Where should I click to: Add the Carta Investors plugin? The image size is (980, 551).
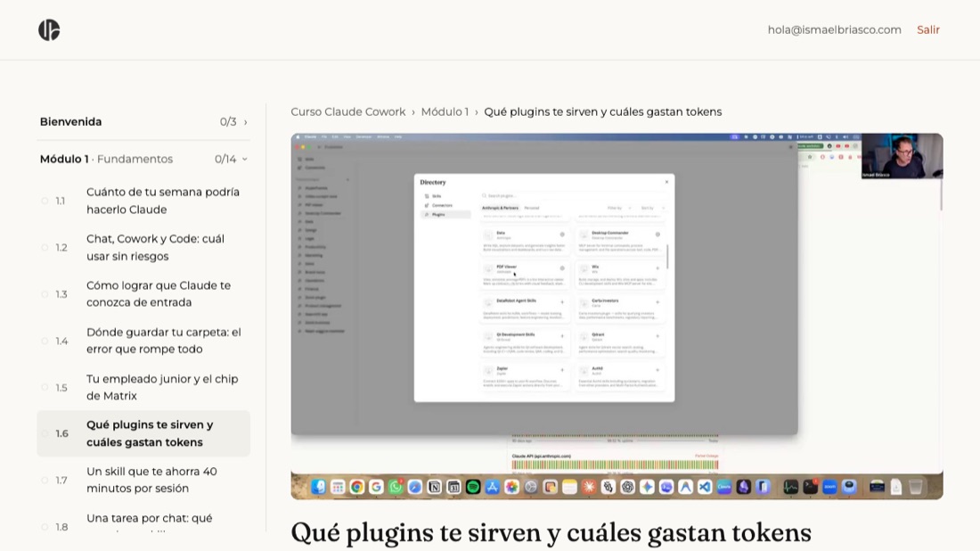[657, 302]
